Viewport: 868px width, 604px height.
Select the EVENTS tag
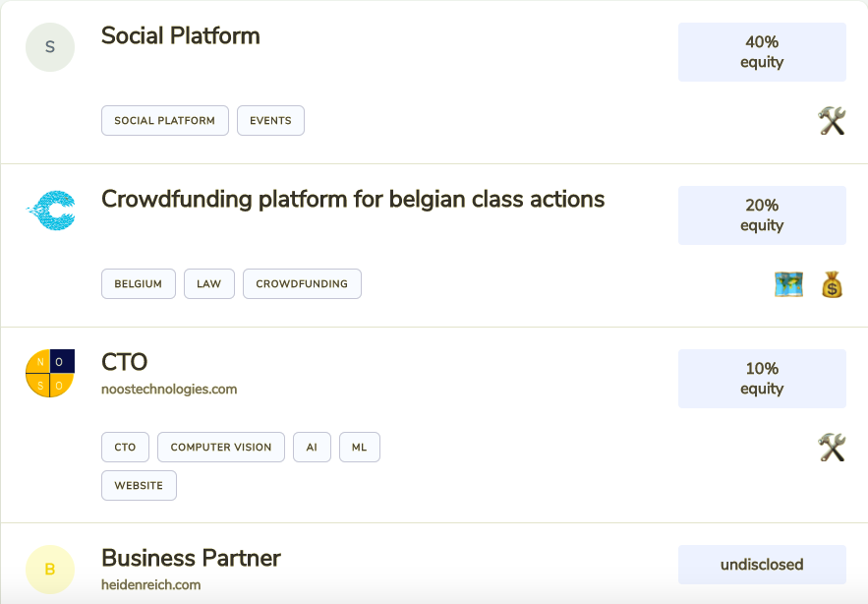[x=270, y=121]
